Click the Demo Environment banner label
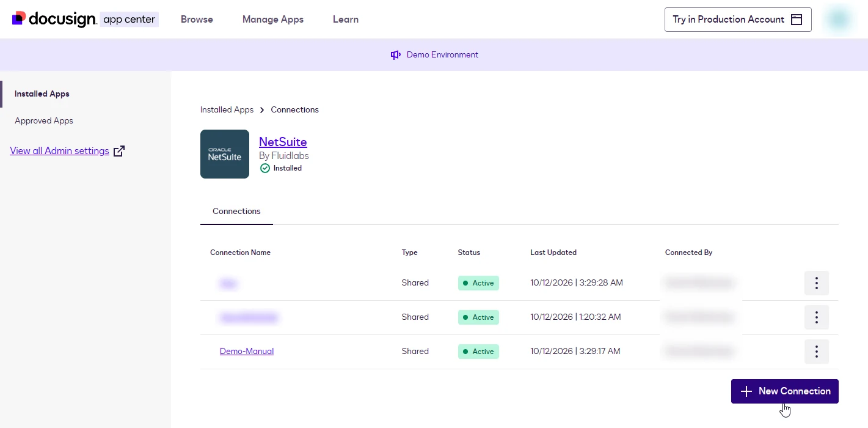The image size is (868, 428). 442,55
